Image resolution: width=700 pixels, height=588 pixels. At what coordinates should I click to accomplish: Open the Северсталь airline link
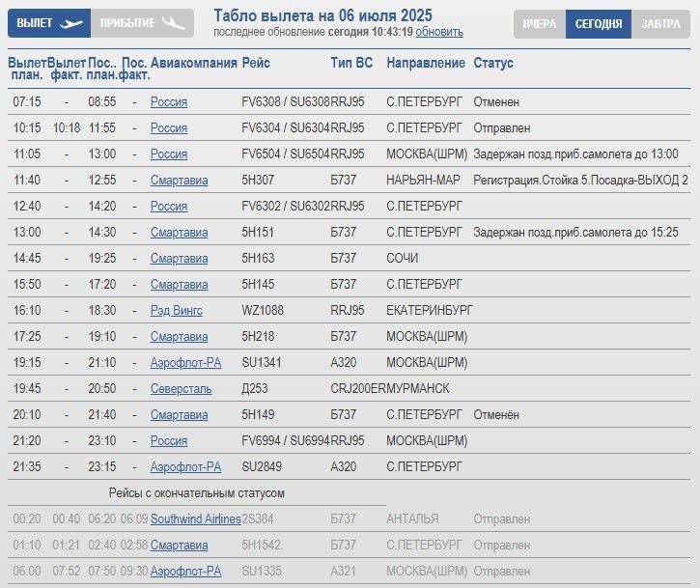pyautogui.click(x=181, y=389)
